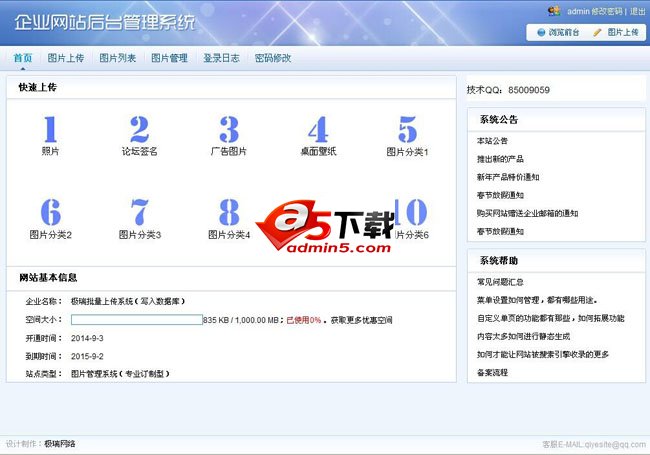Click the 已使用0% usage text
The width and height of the screenshot is (650, 455).
[x=303, y=320]
